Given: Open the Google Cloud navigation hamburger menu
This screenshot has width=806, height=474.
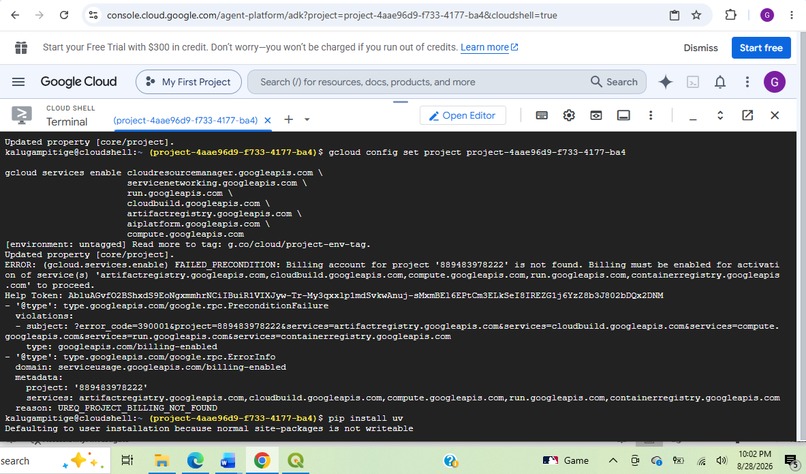Looking at the screenshot, I should [x=19, y=82].
